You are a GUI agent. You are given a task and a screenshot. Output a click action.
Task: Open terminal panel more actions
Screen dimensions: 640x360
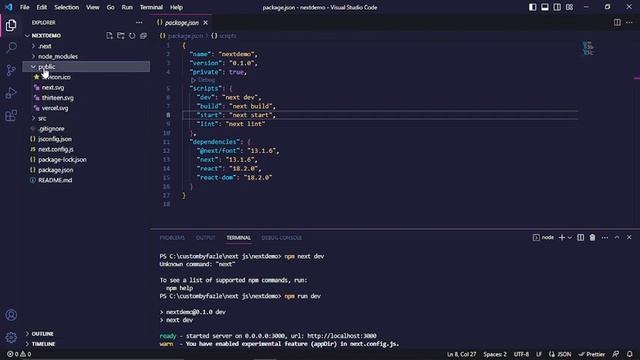[x=605, y=237]
